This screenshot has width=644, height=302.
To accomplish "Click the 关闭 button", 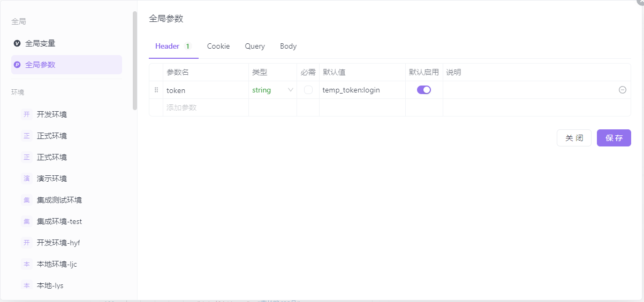I will (x=574, y=138).
